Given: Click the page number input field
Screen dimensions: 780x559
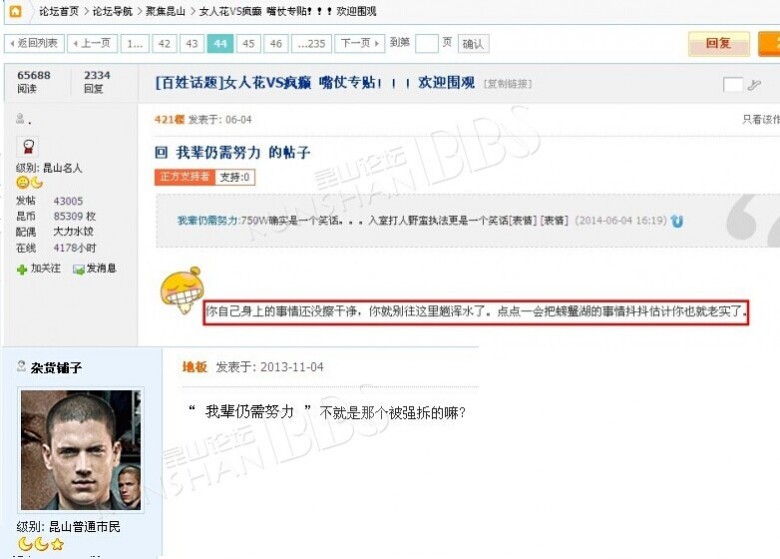Looking at the screenshot, I should pos(426,44).
